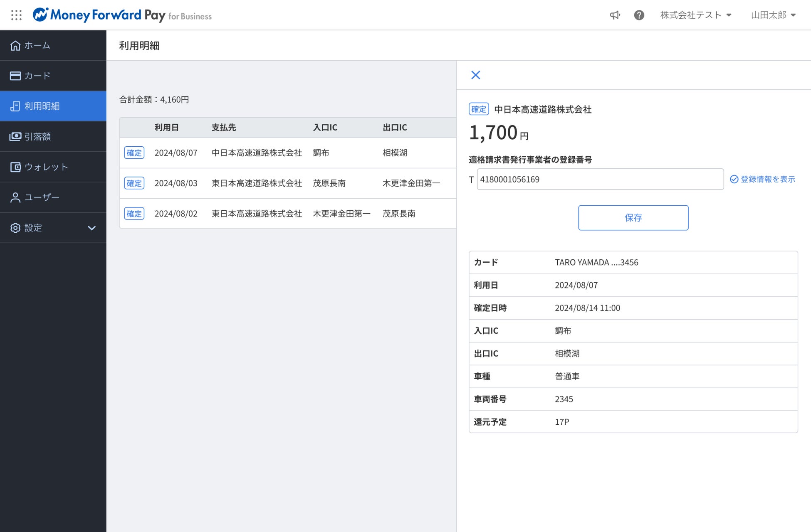This screenshot has width=811, height=532.
Task: Click the 登録情報を表示 link
Action: pyautogui.click(x=763, y=179)
